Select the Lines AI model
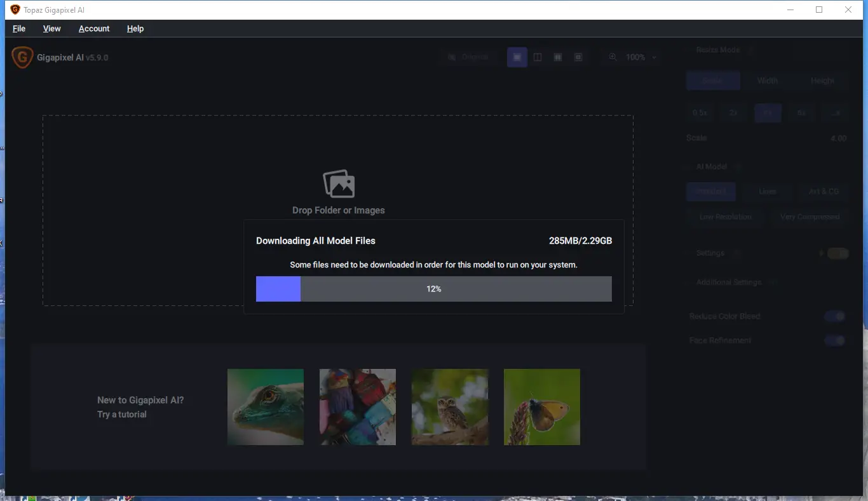This screenshot has height=501, width=868. pyautogui.click(x=768, y=191)
